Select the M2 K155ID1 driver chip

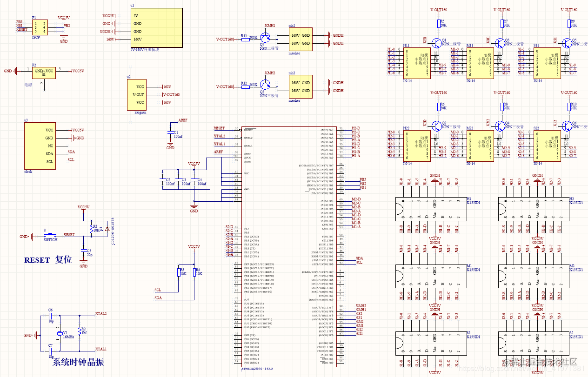534,277
